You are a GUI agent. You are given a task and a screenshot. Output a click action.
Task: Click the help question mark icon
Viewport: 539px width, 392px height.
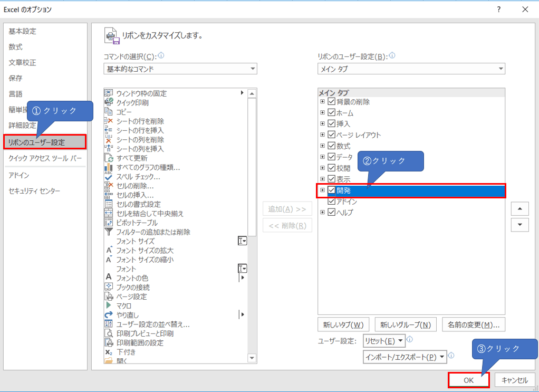click(x=499, y=9)
